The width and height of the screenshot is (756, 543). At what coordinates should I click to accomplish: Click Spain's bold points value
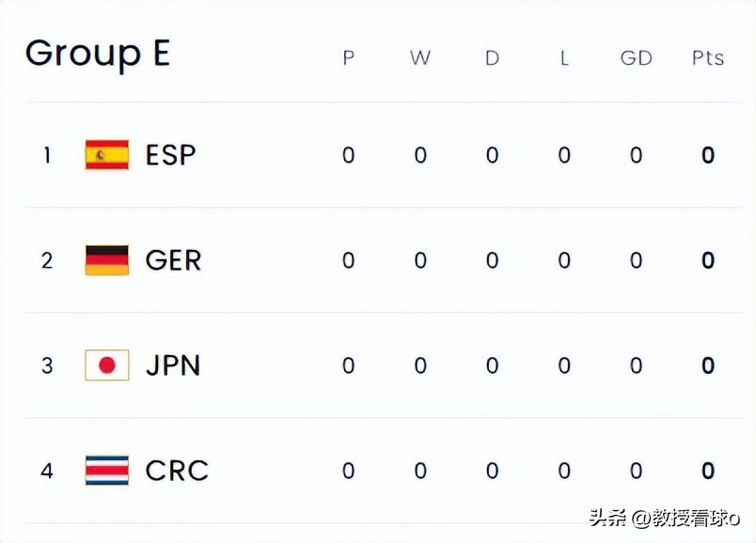pos(708,155)
